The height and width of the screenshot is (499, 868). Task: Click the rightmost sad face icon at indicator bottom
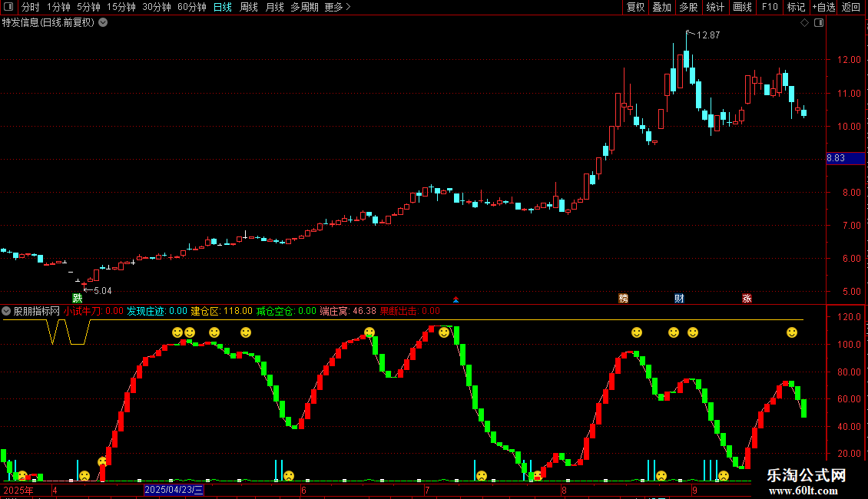click(x=724, y=476)
